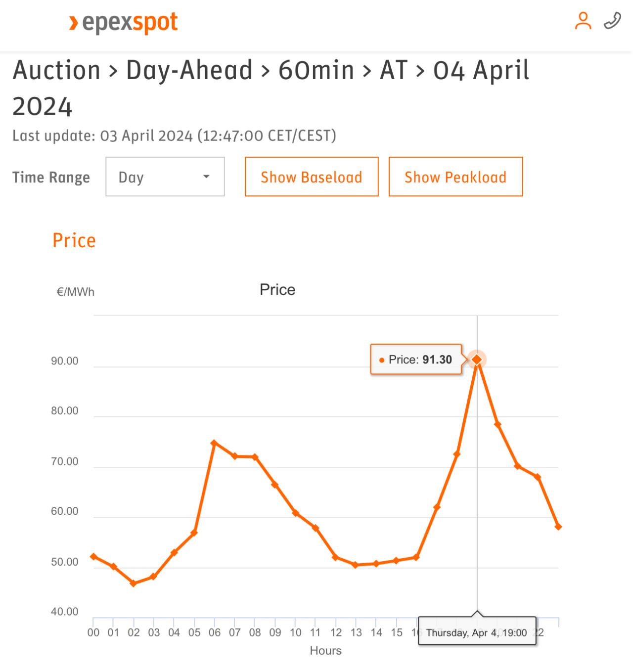The image size is (633, 672).
Task: Click the hour 10 axis label
Action: pos(296,632)
